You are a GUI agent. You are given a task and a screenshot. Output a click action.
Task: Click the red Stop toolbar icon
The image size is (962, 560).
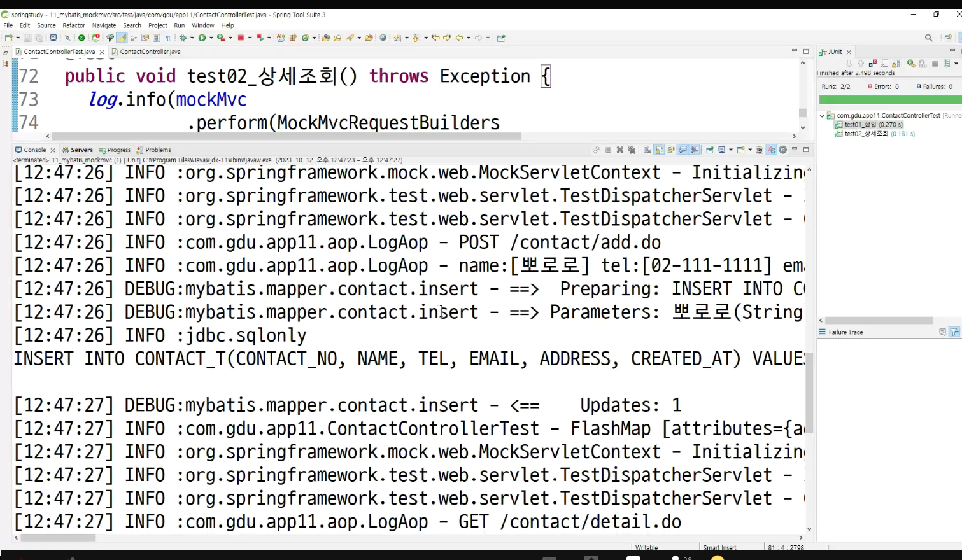click(241, 38)
